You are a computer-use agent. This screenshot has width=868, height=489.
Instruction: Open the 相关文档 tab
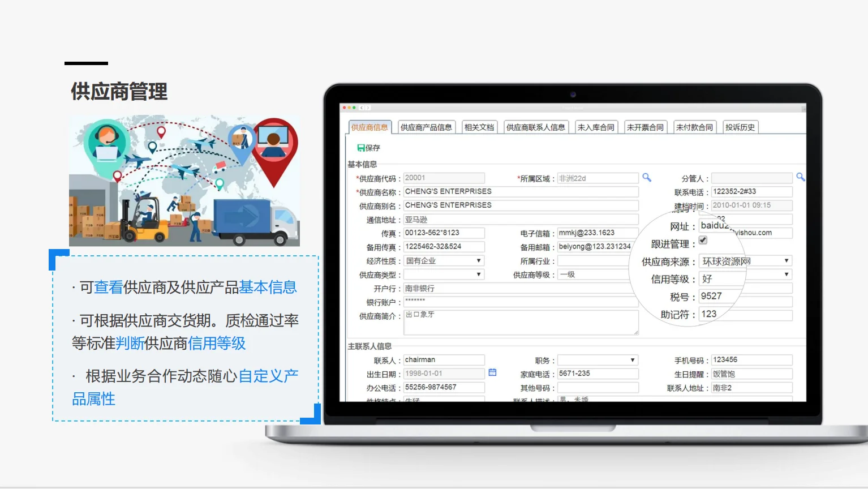pyautogui.click(x=479, y=127)
